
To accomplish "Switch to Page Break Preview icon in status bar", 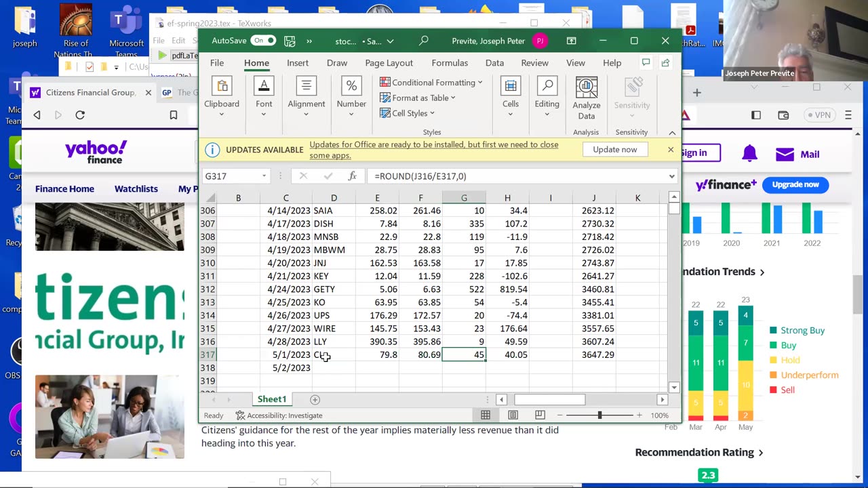I will (540, 415).
